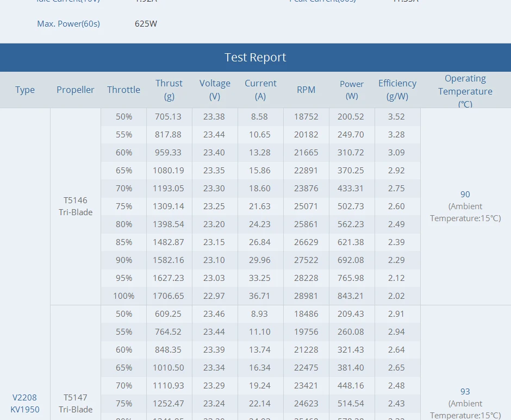Click thrust value 705.13
Image resolution: width=511 pixels, height=420 pixels.
[x=168, y=117]
